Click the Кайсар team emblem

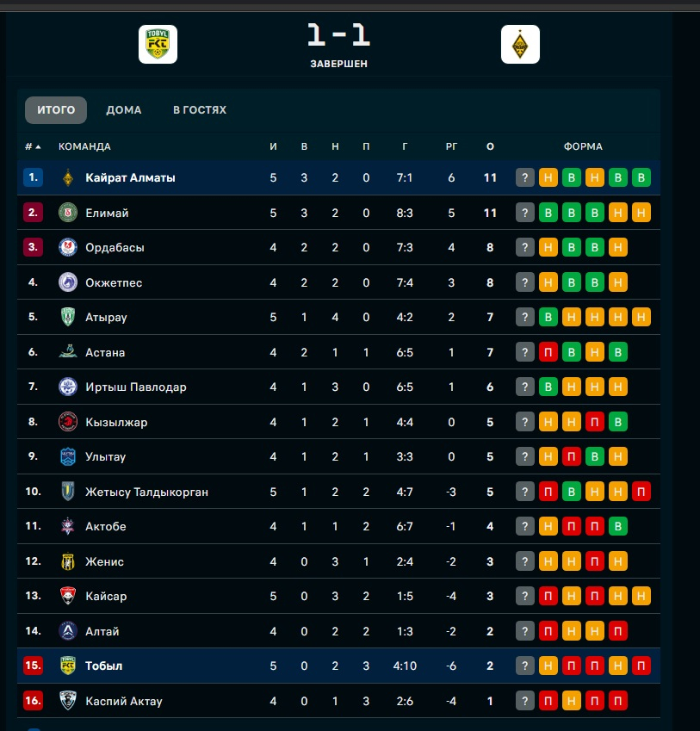point(68,596)
